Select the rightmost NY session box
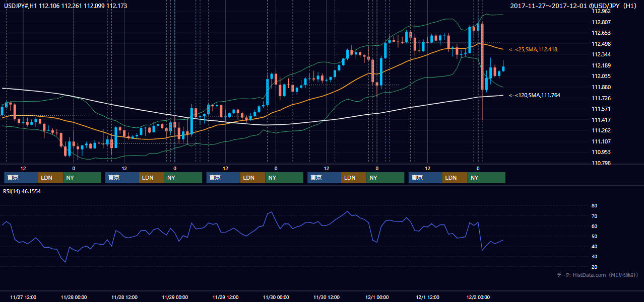This screenshot has height=302, width=644. coord(486,178)
